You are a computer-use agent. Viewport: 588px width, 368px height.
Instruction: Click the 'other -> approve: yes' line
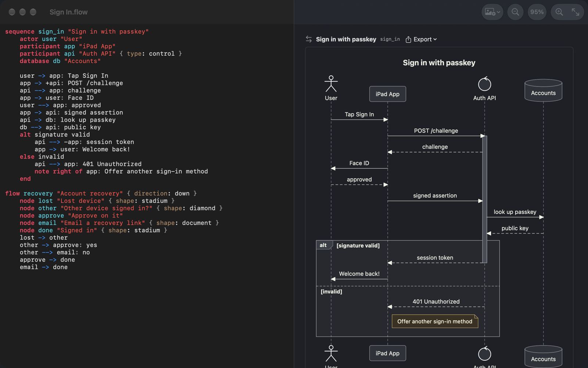point(58,245)
